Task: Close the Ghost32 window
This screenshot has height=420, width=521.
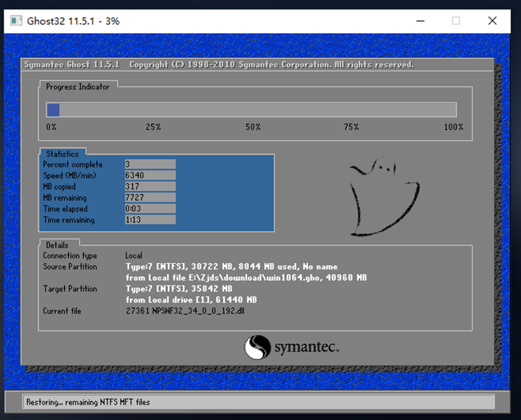Action: (x=493, y=21)
